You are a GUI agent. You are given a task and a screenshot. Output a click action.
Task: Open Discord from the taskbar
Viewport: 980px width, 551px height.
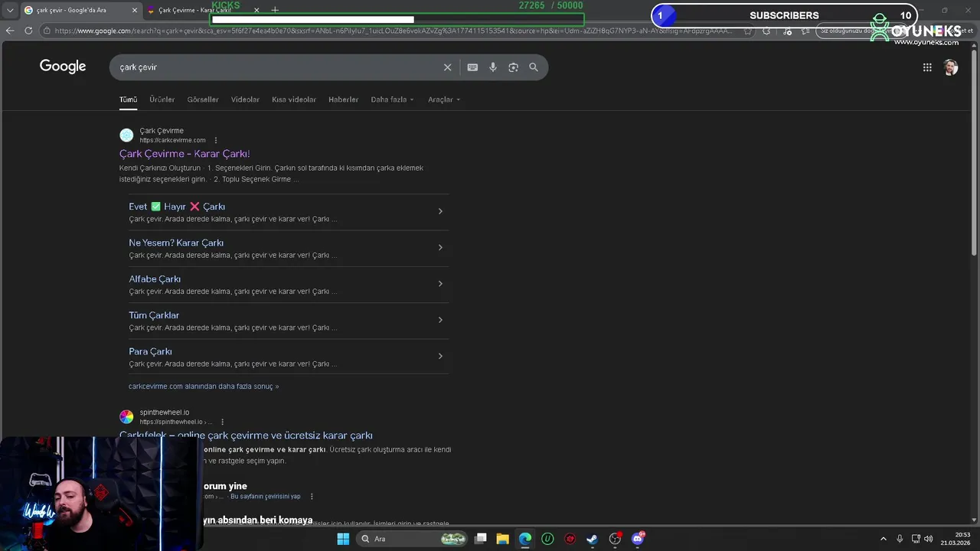tap(638, 539)
